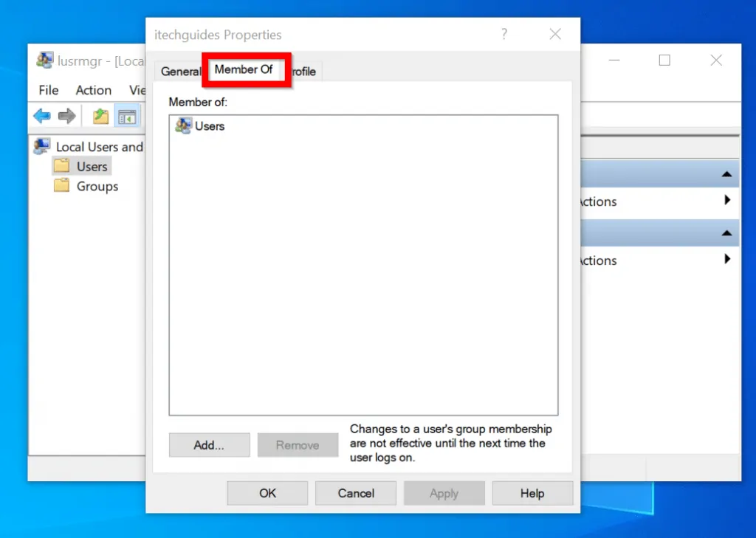Image resolution: width=756 pixels, height=538 pixels.
Task: Toggle the Show/Hide Console Tree icon
Action: (x=127, y=116)
